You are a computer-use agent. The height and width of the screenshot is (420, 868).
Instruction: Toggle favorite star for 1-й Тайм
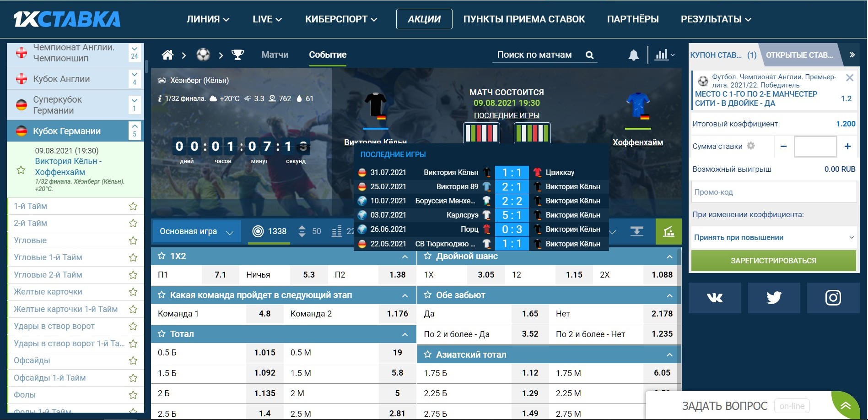[x=133, y=206]
